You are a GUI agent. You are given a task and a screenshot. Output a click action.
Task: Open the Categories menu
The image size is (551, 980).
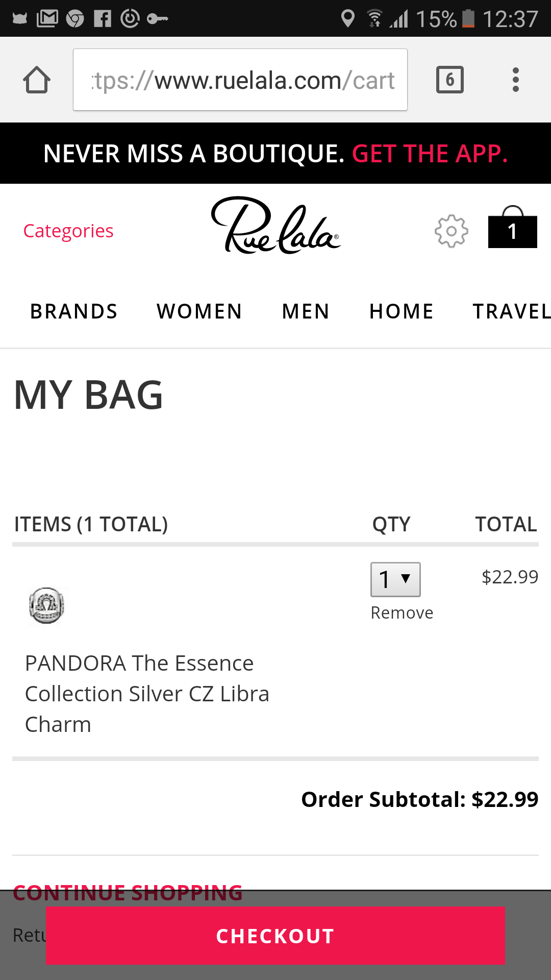point(68,231)
